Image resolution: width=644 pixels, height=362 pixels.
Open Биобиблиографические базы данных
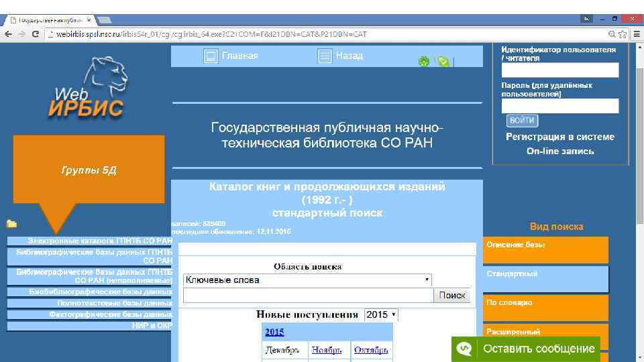(x=89, y=292)
